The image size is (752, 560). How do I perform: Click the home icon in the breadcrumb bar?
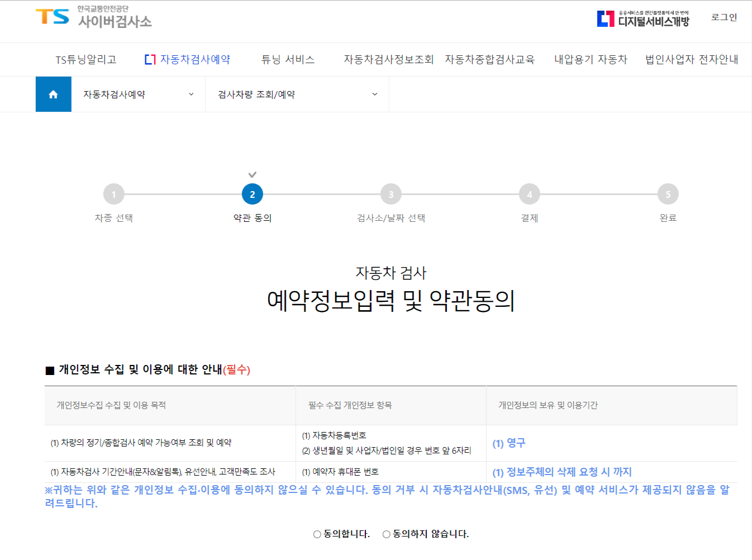pos(53,94)
